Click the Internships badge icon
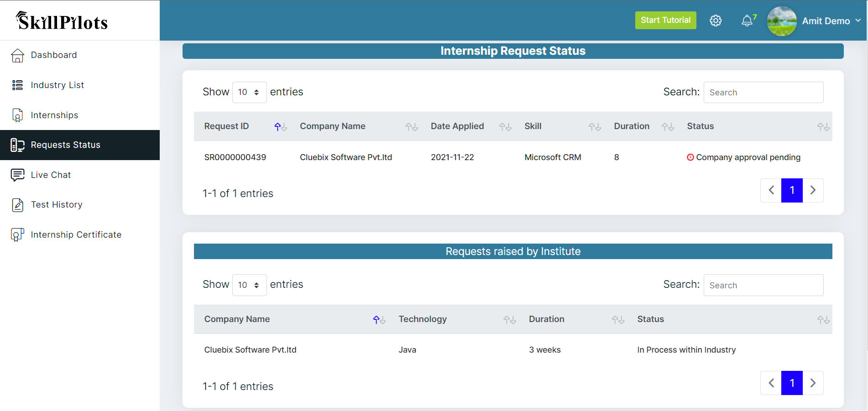Image resolution: width=868 pixels, height=411 pixels. pos(17,115)
